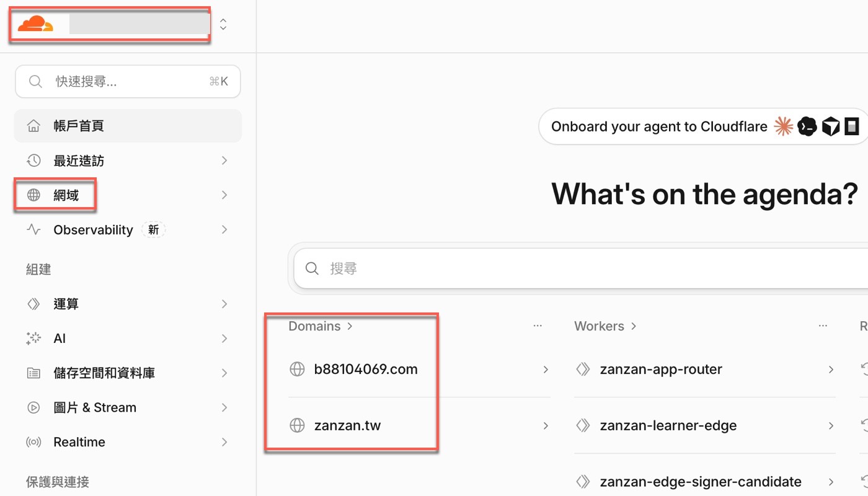The image size is (868, 496).
Task: Click the globe icon beside b88104069.com
Action: [298, 370]
